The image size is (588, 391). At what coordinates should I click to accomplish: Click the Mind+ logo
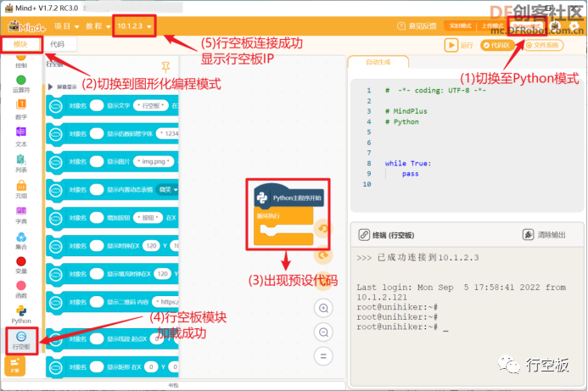click(27, 25)
